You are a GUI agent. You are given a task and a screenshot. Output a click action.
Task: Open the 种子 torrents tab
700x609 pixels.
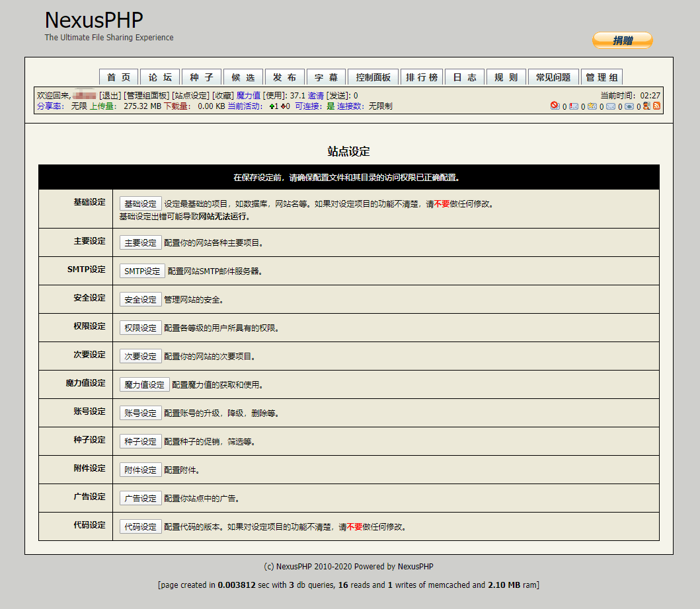[x=202, y=77]
